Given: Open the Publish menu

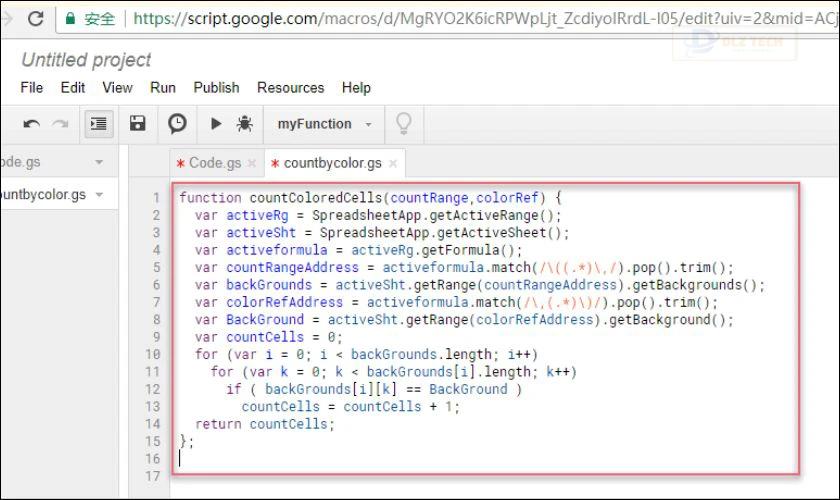Looking at the screenshot, I should point(216,87).
